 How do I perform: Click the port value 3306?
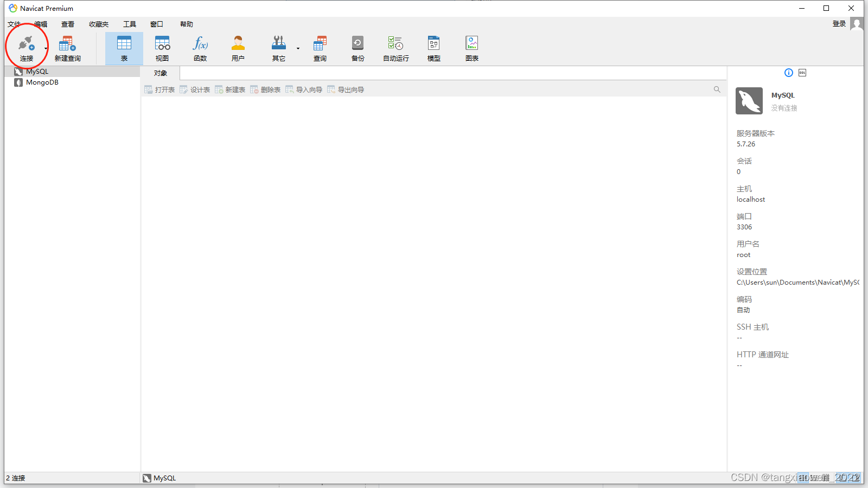[744, 227]
